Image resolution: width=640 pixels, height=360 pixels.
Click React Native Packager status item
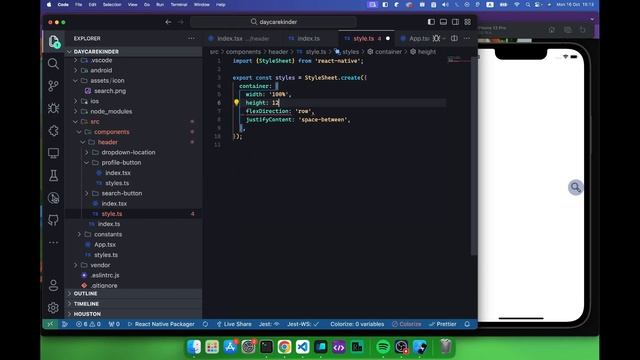[x=161, y=324]
